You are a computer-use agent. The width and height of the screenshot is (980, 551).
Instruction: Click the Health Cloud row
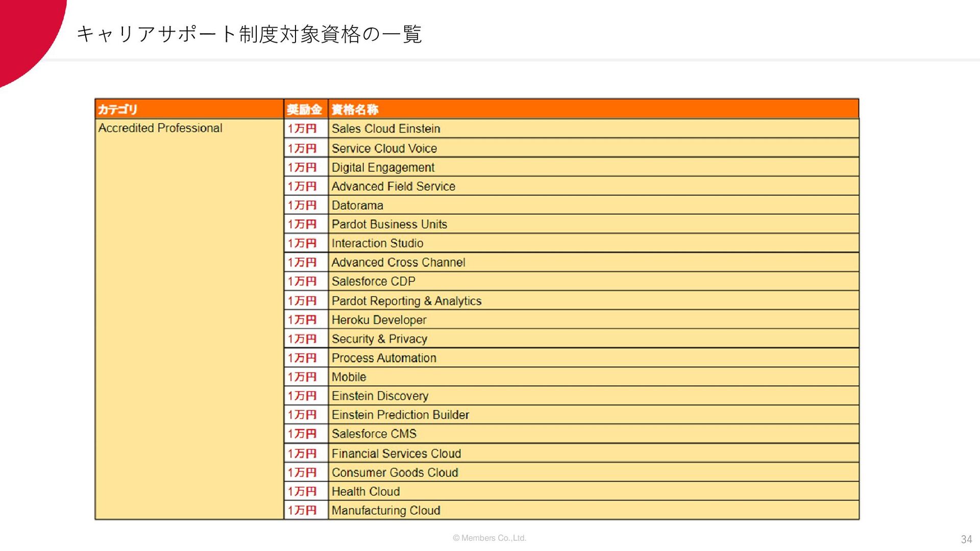(x=594, y=491)
